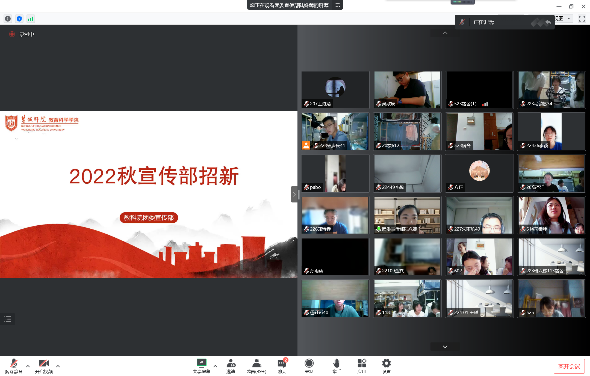Turn on the camera video
This screenshot has height=376, width=590.
pos(44,364)
